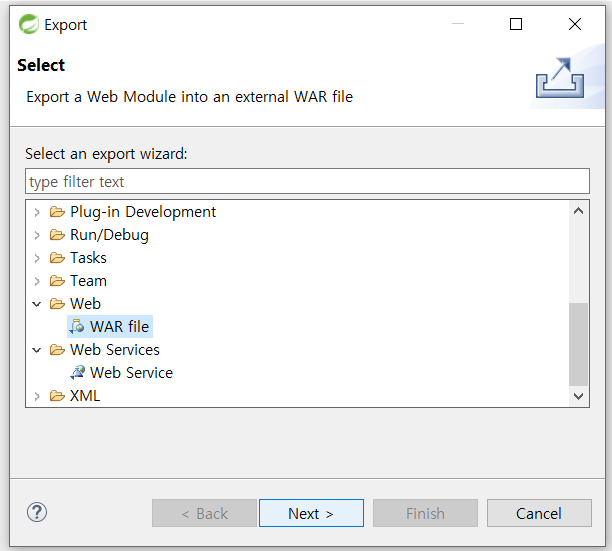Click the WAR file export icon

77,327
